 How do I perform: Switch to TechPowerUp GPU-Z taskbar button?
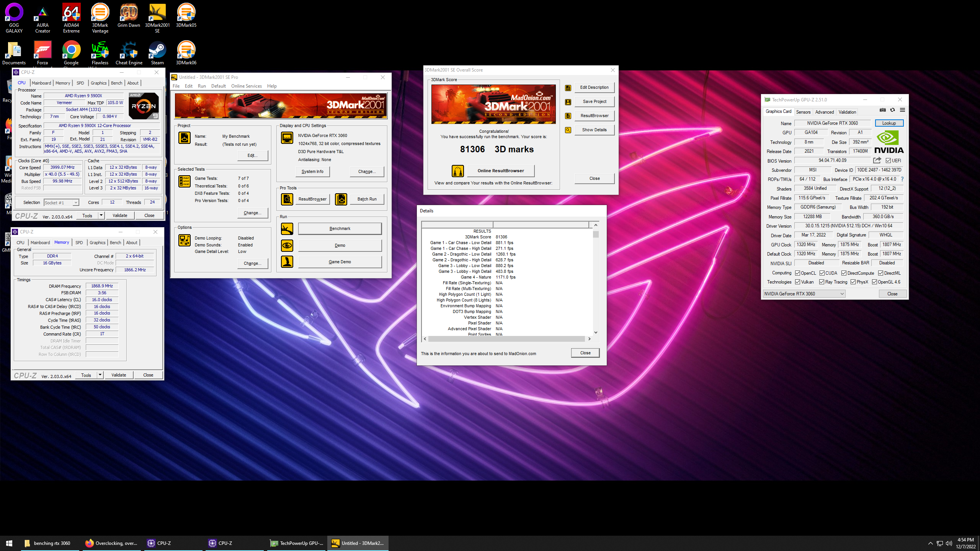click(x=296, y=543)
